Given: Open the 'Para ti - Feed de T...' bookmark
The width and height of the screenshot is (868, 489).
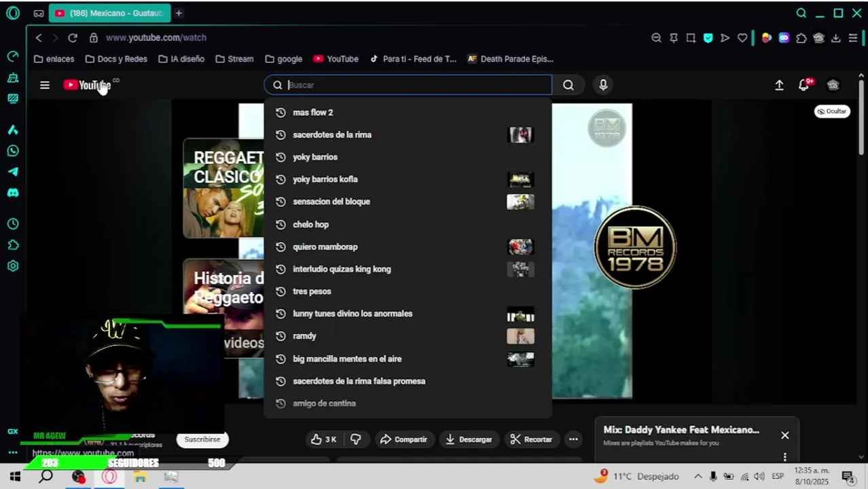Looking at the screenshot, I should (413, 59).
